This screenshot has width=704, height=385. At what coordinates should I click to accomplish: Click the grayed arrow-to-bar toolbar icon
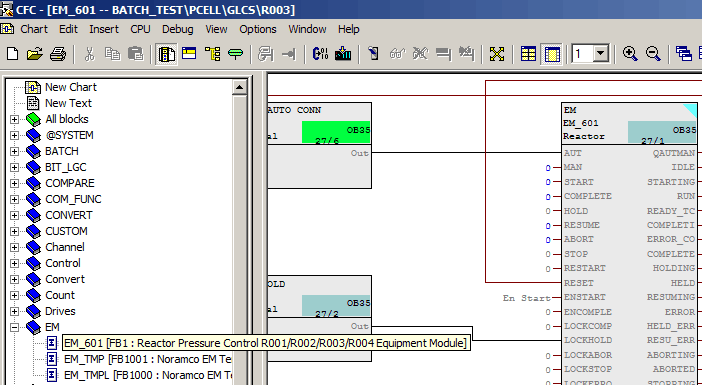(x=289, y=54)
